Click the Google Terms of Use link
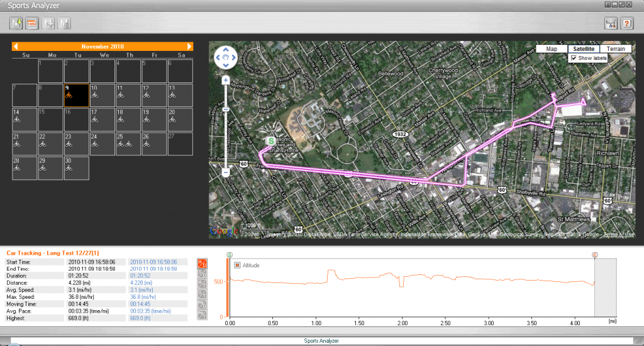Image resolution: width=644 pixels, height=346 pixels. (619, 234)
